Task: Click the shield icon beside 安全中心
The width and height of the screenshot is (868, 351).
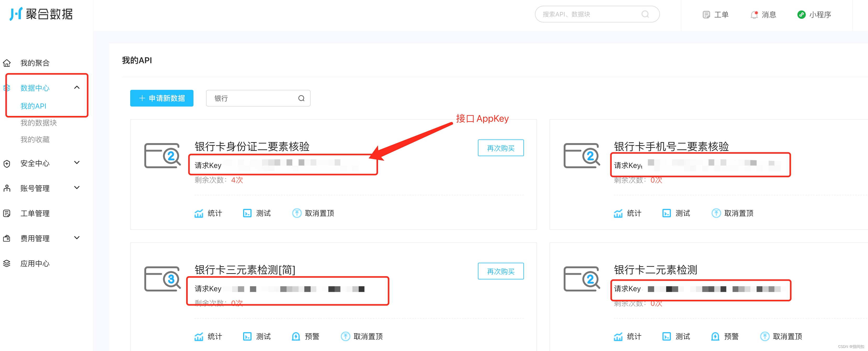Action: coord(7,163)
